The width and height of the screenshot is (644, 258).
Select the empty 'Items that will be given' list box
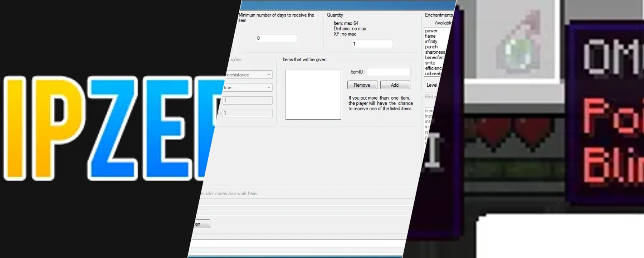[x=313, y=95]
